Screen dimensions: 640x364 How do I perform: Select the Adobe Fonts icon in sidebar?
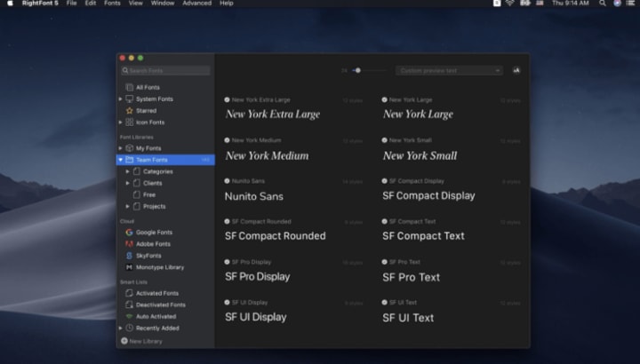(129, 244)
